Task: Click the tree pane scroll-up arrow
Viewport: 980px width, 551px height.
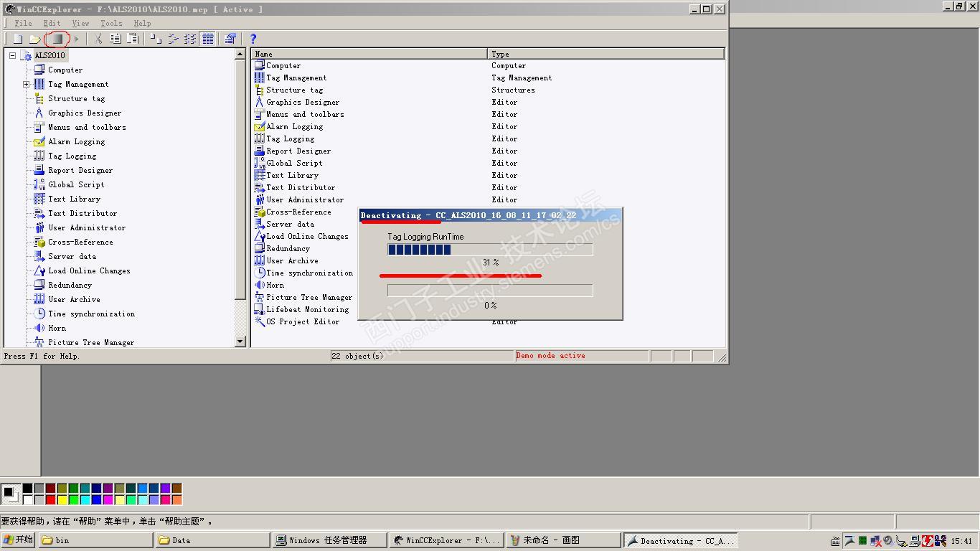Action: tap(240, 55)
